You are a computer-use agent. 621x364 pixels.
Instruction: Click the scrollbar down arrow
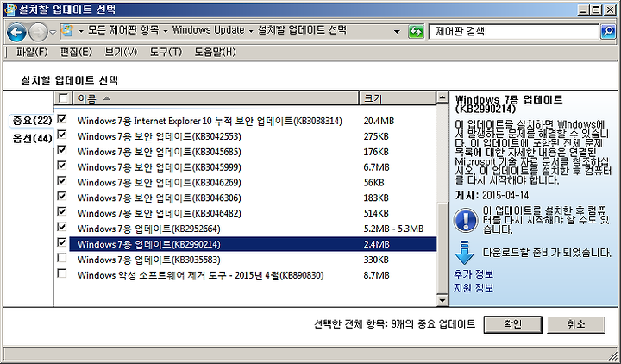442,301
